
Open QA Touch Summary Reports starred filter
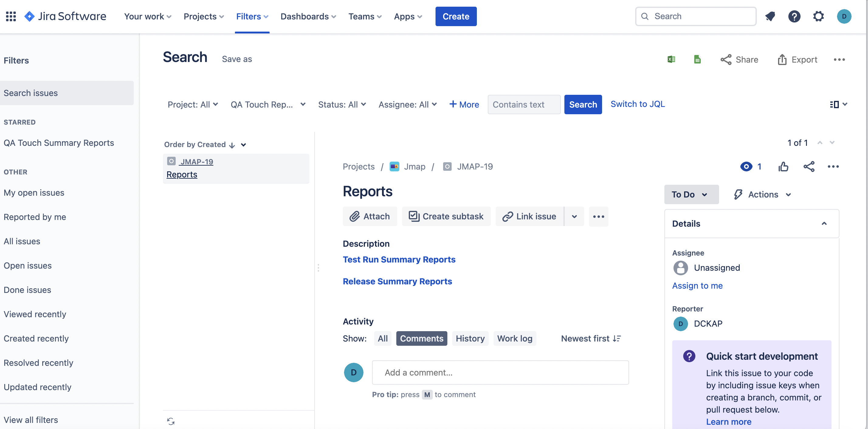coord(59,143)
